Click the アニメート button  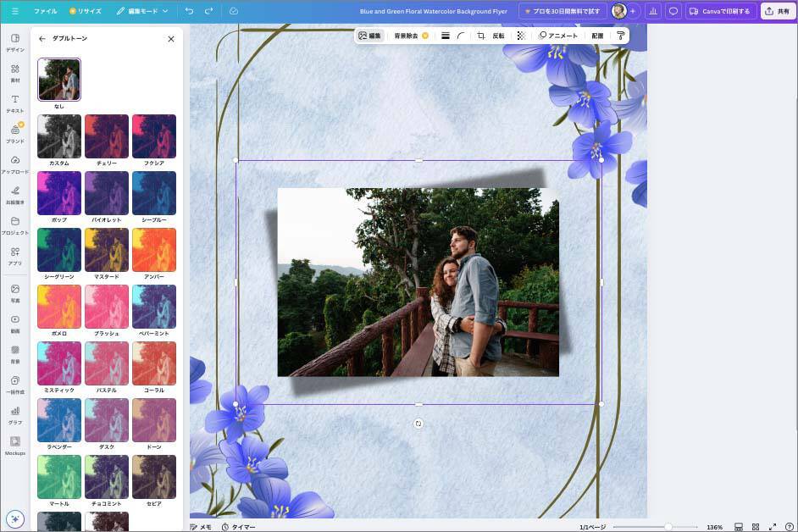click(x=558, y=36)
